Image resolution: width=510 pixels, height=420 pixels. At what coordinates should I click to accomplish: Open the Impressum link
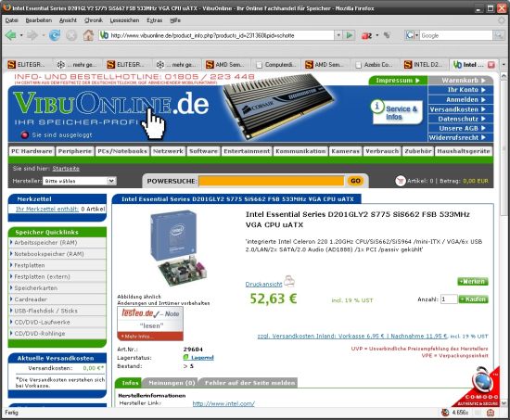click(x=398, y=81)
